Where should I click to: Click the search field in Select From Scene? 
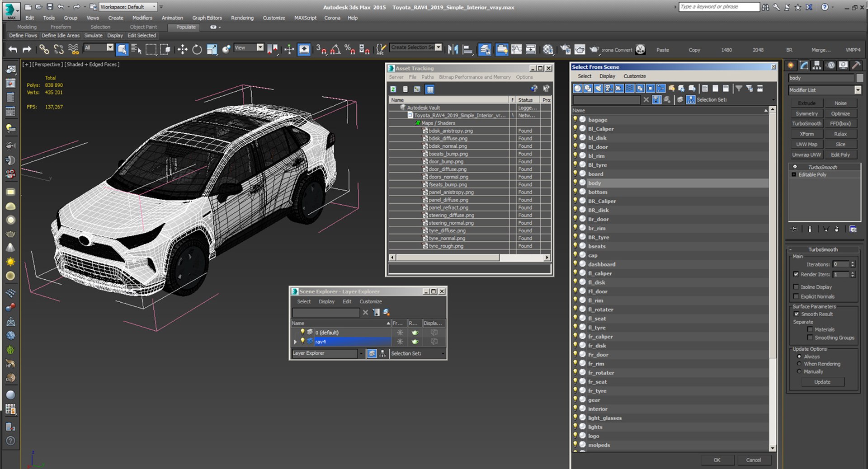pyautogui.click(x=607, y=100)
